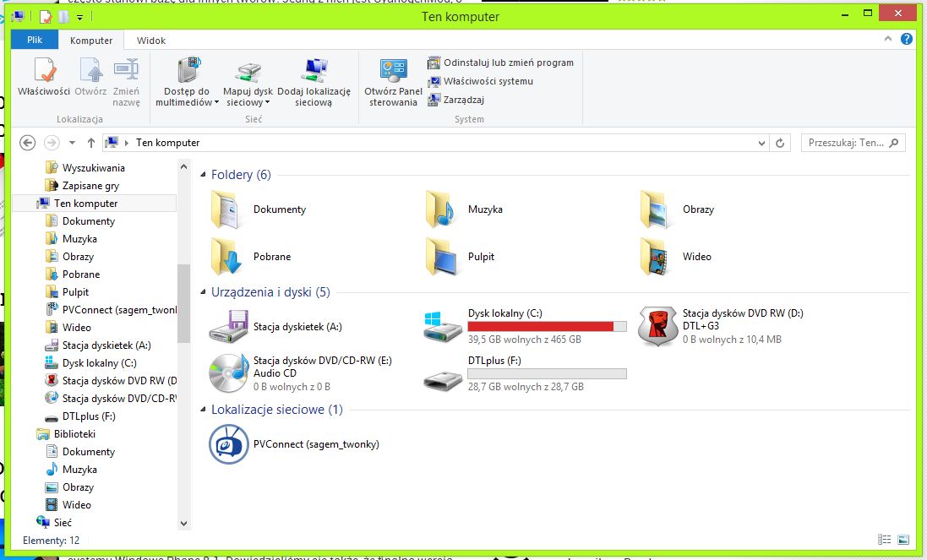Collapse the Foldery (6) group
This screenshot has width=927, height=560.
[x=204, y=175]
